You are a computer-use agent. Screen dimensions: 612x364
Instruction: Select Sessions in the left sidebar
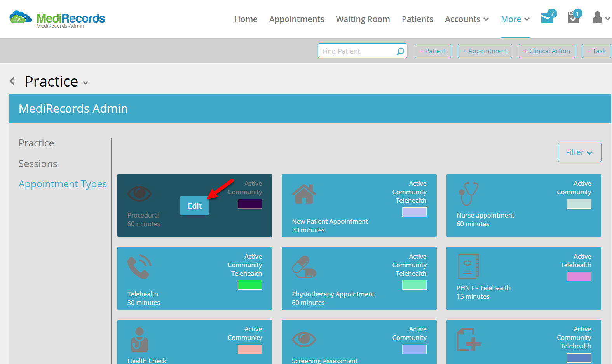click(x=38, y=164)
